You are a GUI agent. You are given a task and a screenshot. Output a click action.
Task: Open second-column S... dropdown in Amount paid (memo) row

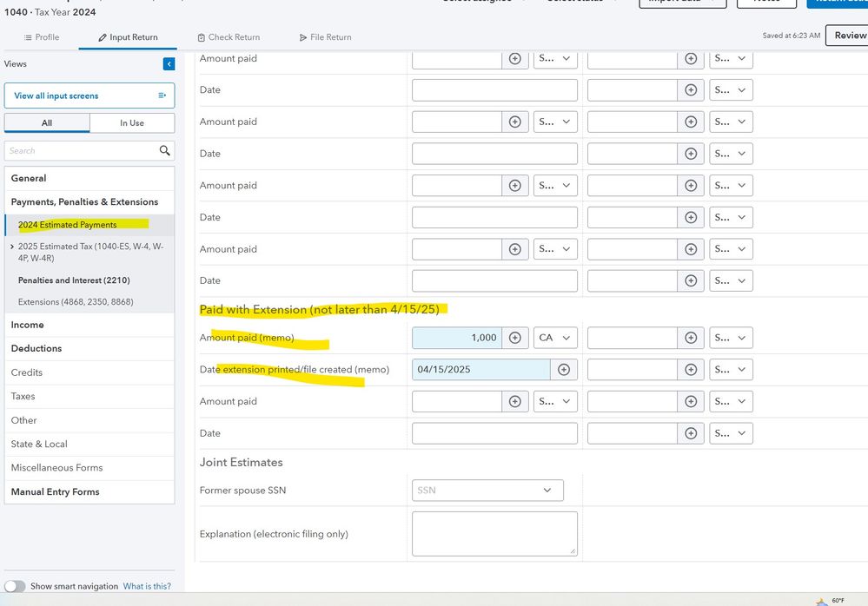coord(731,338)
